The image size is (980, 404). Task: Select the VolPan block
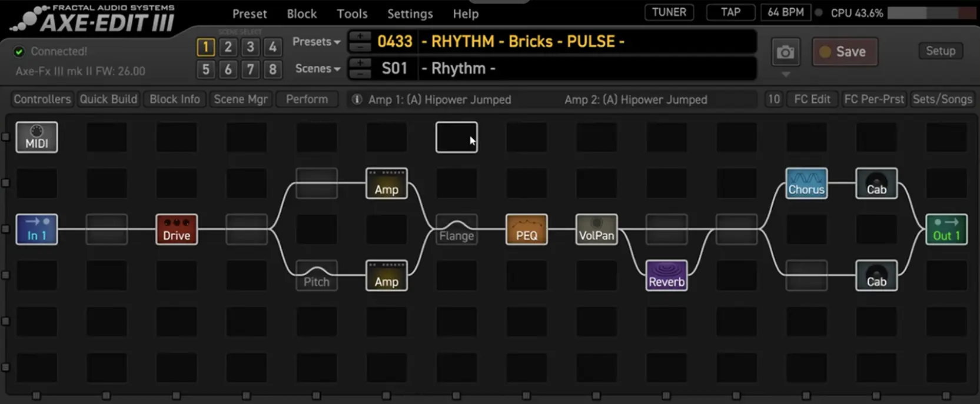coord(596,229)
